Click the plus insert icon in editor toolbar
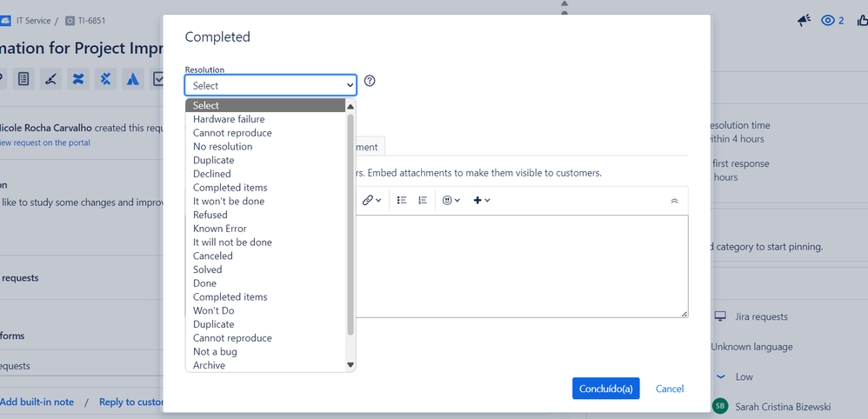The width and height of the screenshot is (868, 419). pyautogui.click(x=477, y=200)
